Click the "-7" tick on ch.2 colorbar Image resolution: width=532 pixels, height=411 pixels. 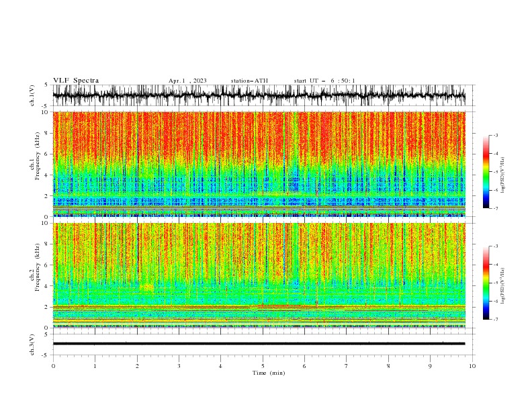[496, 320]
